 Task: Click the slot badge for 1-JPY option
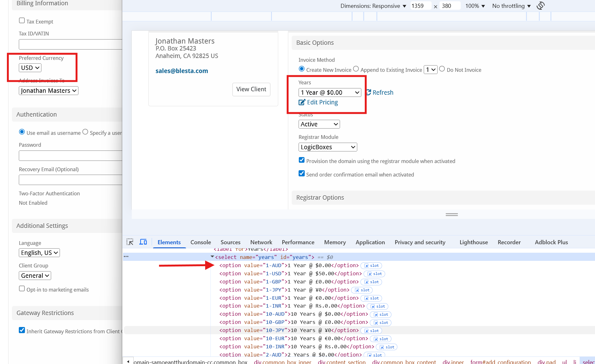click(362, 290)
